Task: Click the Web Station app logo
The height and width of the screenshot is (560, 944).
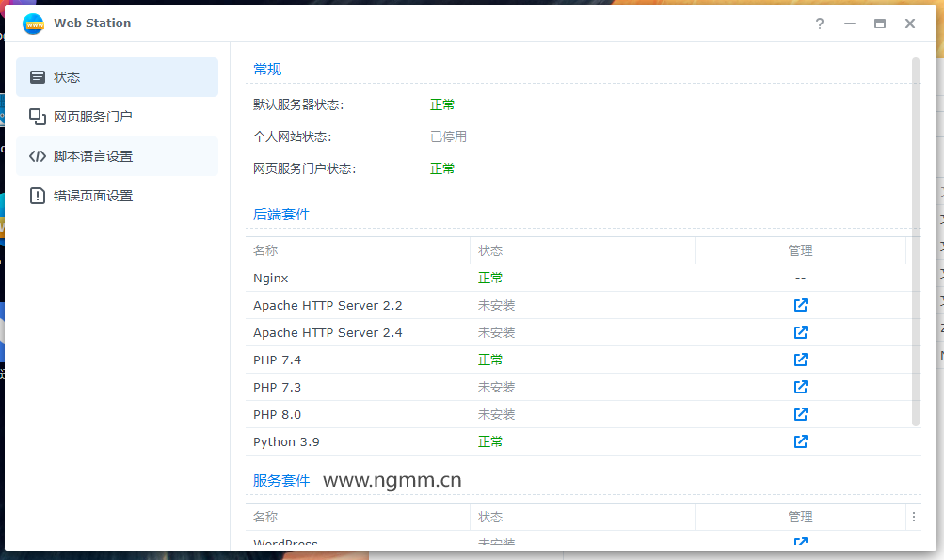Action: coord(32,23)
